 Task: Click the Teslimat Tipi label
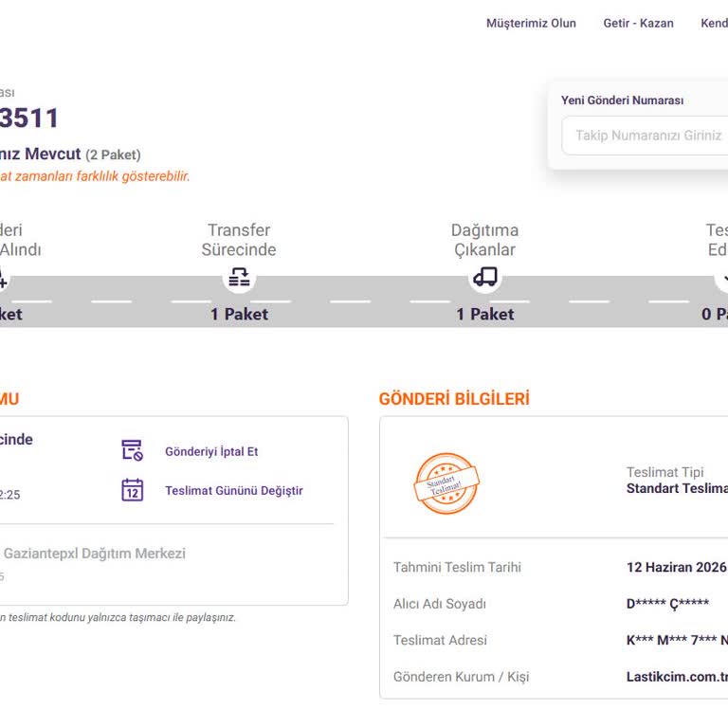664,472
